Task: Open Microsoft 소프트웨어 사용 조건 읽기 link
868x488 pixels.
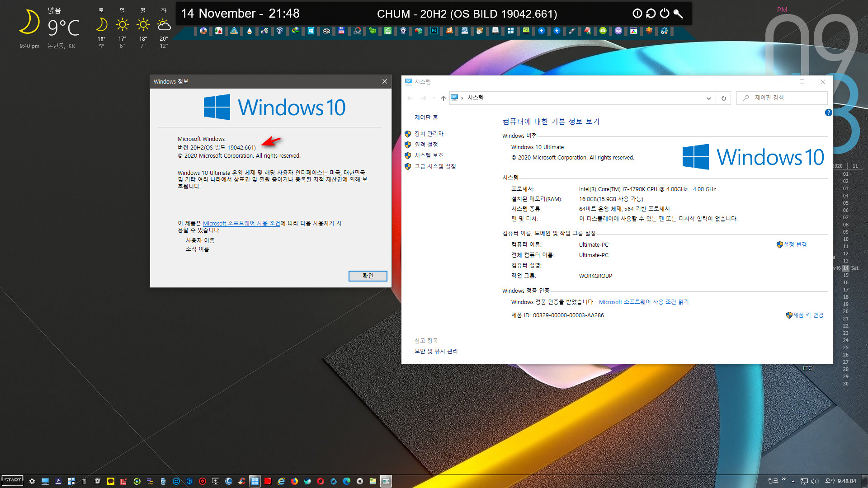Action: pos(643,302)
